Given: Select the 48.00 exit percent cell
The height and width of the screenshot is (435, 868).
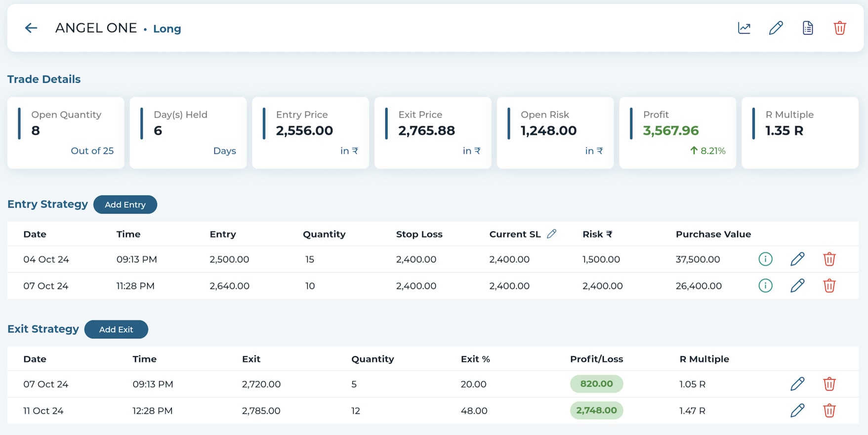Looking at the screenshot, I should click(474, 411).
